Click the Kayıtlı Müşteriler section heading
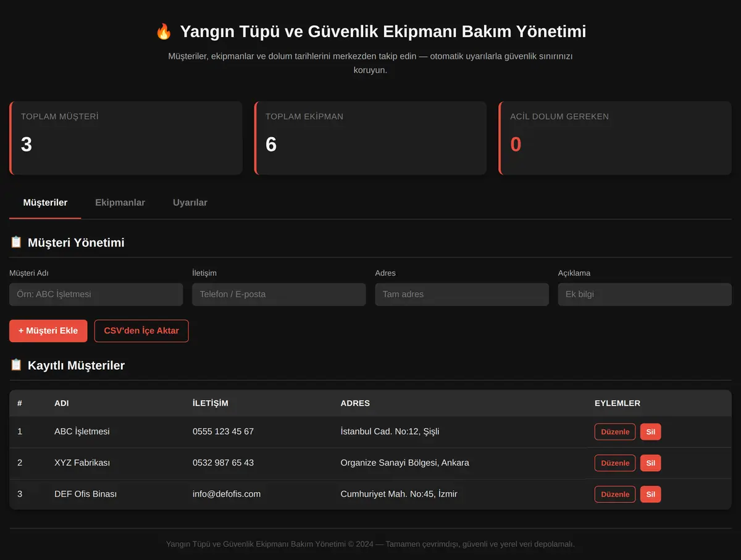The height and width of the screenshot is (560, 741). [x=76, y=366]
